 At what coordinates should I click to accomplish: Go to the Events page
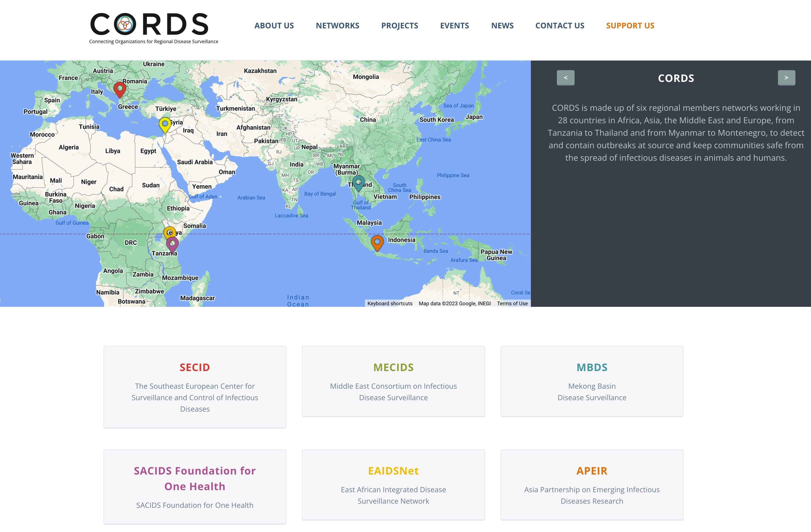coord(455,25)
